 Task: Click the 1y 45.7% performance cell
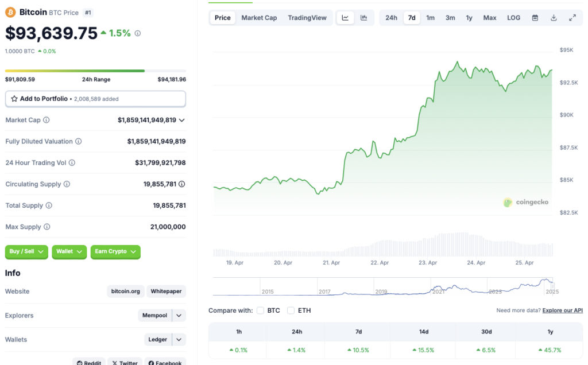click(550, 350)
